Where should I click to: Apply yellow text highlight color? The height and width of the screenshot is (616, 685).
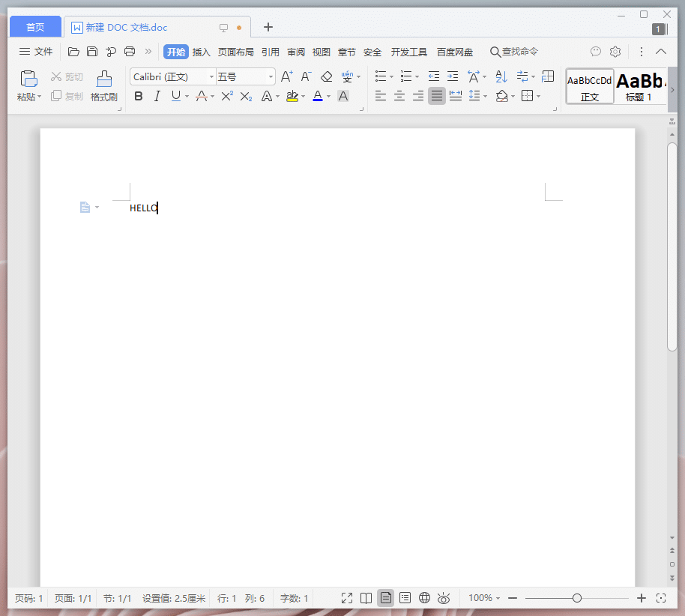(292, 96)
